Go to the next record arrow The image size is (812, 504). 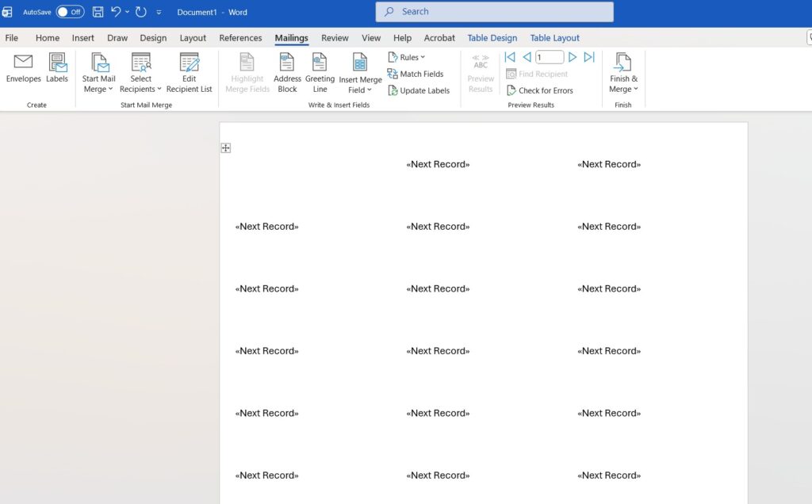tap(573, 57)
